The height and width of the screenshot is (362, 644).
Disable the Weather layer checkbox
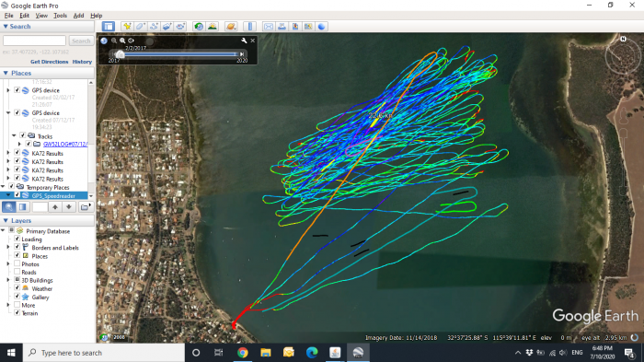(17, 288)
